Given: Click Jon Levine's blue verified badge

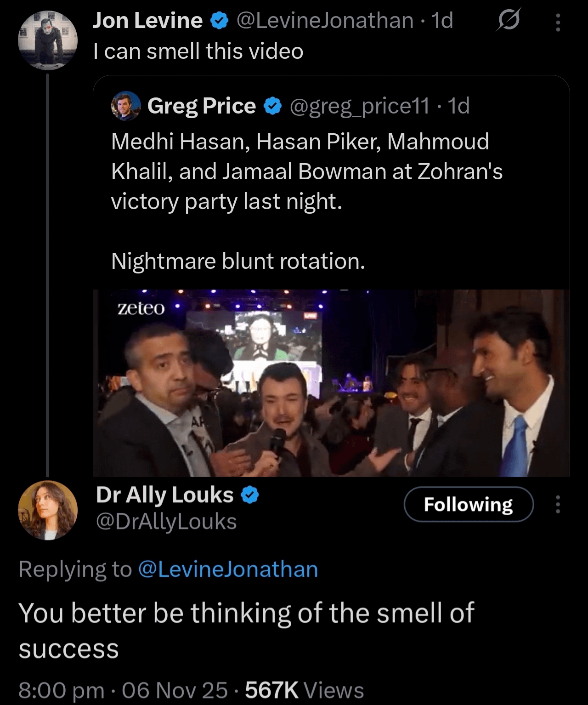Looking at the screenshot, I should click(x=220, y=21).
